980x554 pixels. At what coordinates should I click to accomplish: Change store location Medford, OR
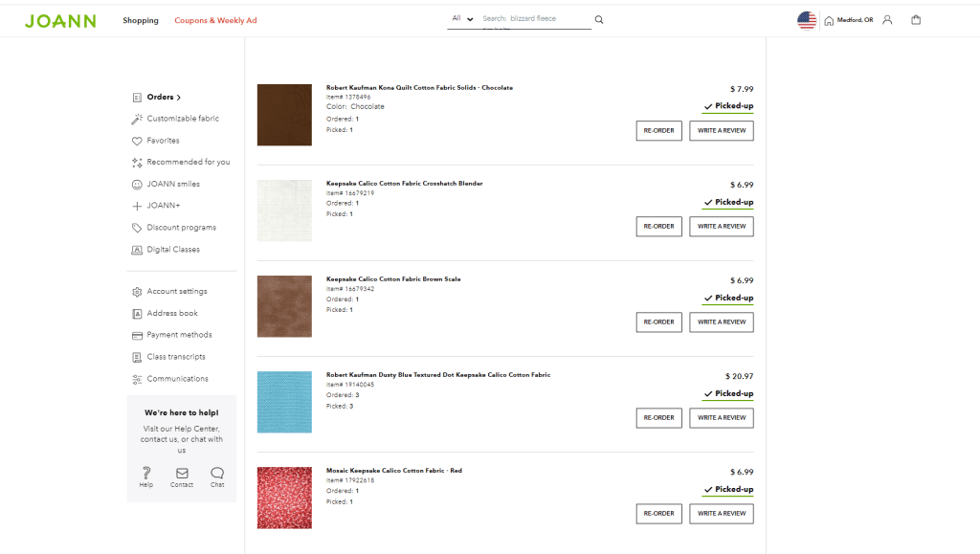[849, 20]
